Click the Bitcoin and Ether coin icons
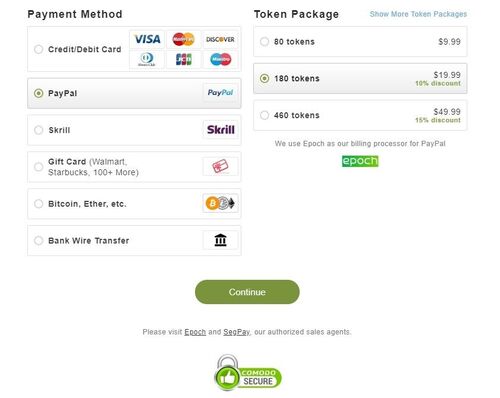Screen dimensions: 500x398 click(220, 203)
